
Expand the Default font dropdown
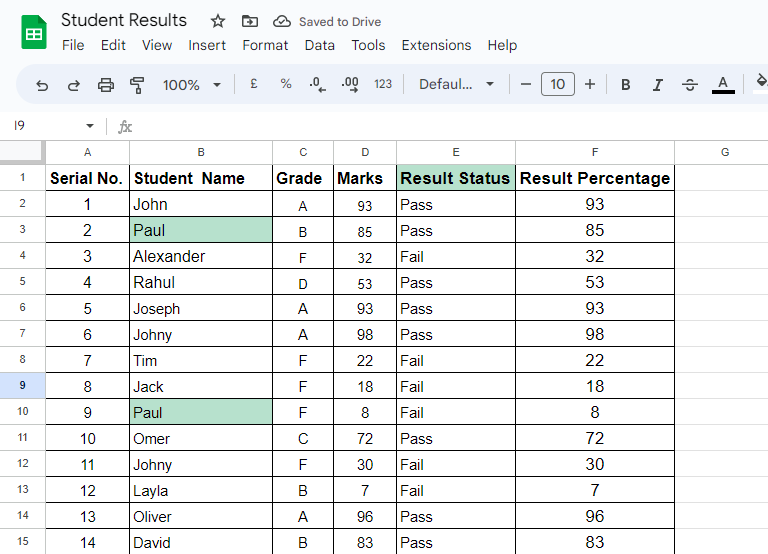pyautogui.click(x=456, y=84)
